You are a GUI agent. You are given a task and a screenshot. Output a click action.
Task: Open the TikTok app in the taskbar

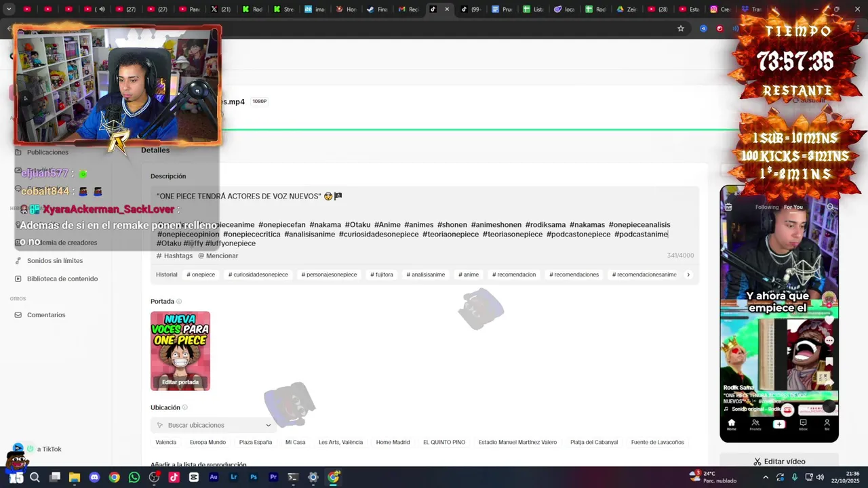click(174, 477)
